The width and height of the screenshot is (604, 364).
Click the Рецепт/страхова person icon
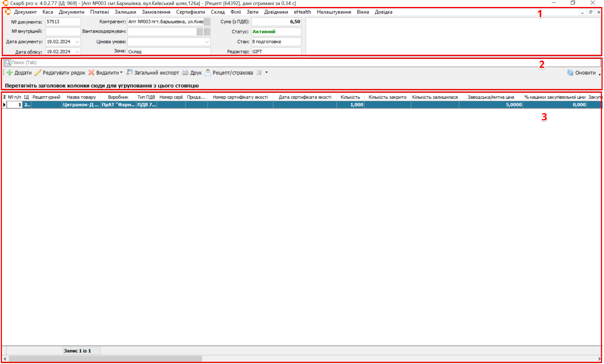click(x=208, y=73)
